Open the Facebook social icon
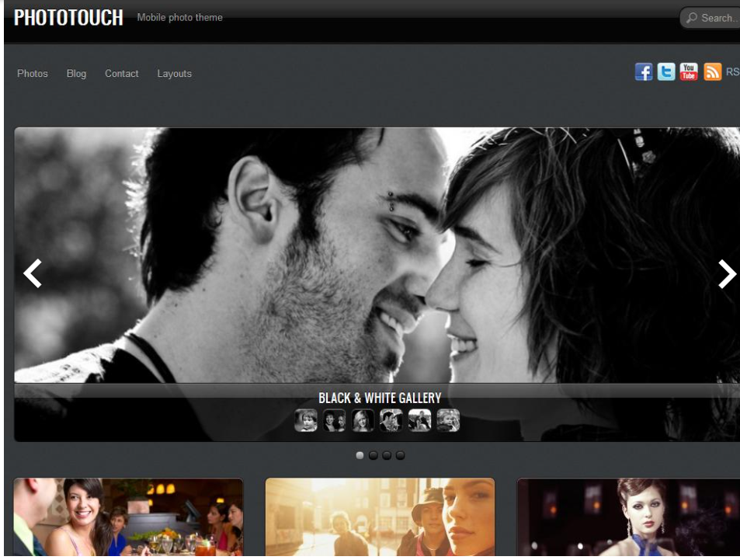Screen dimensions: 740x560 coord(643,71)
